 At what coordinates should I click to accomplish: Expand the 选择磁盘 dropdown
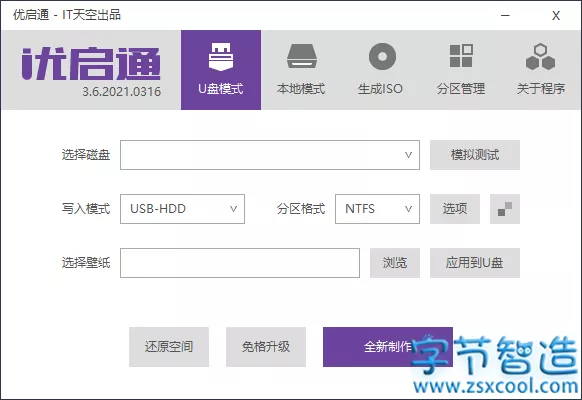pyautogui.click(x=270, y=155)
